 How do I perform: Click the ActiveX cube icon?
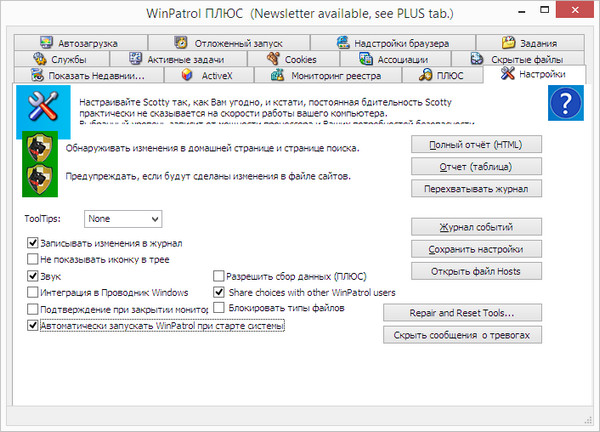187,75
